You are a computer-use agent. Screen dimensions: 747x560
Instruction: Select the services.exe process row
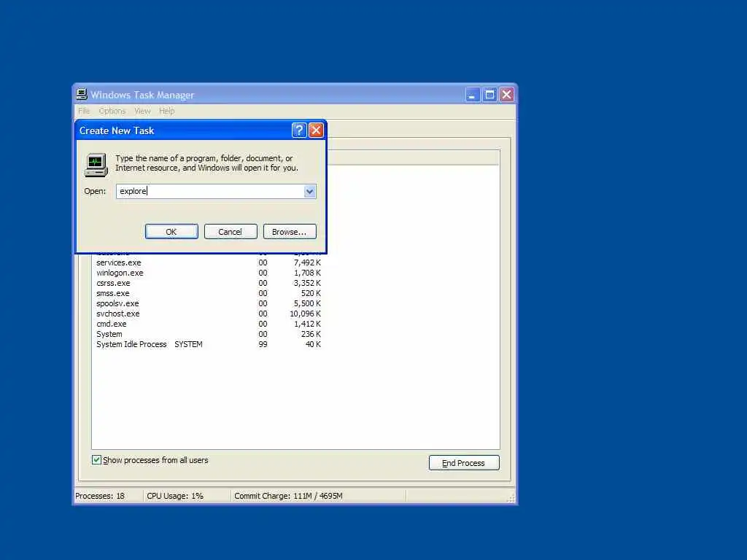[209, 262]
